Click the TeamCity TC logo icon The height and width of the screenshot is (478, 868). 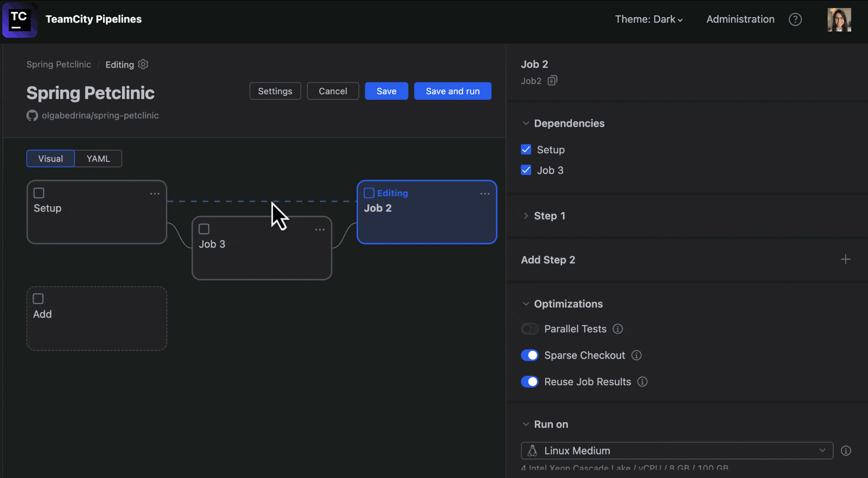pos(19,20)
